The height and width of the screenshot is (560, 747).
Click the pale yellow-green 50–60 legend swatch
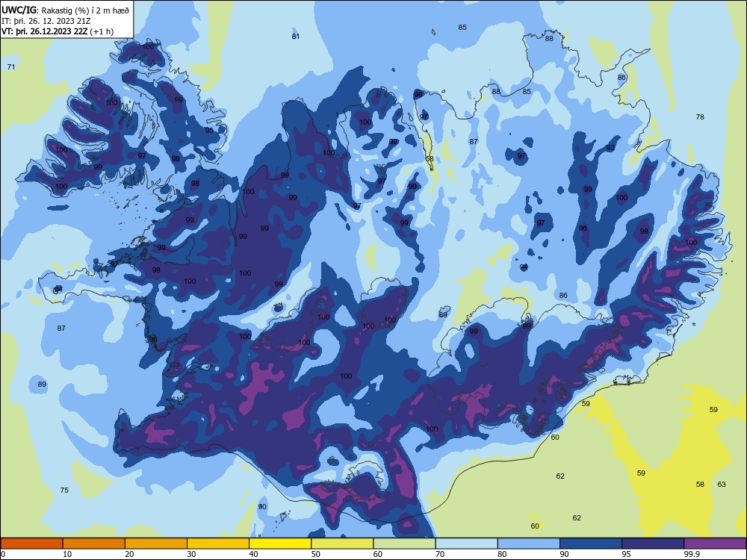pyautogui.click(x=343, y=544)
